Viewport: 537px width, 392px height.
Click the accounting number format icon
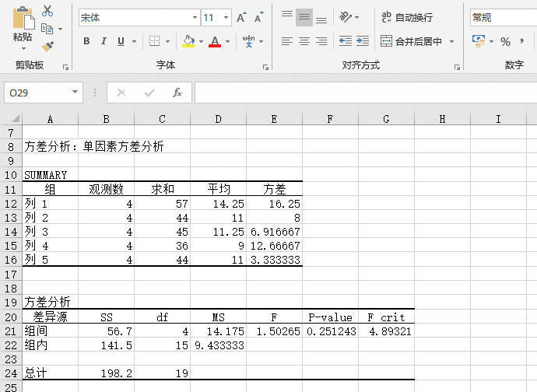pos(479,41)
